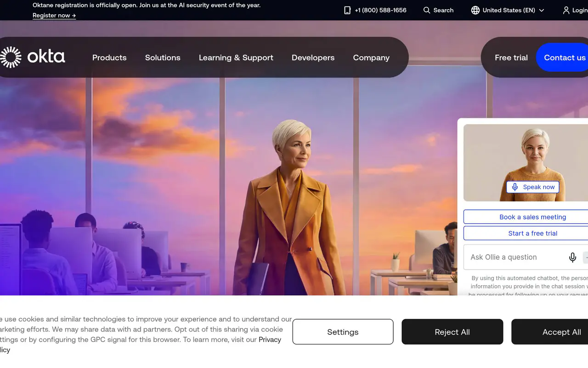Click the Ollie avatar video thumbnail
Viewport: 588px width, 368px height.
526,163
